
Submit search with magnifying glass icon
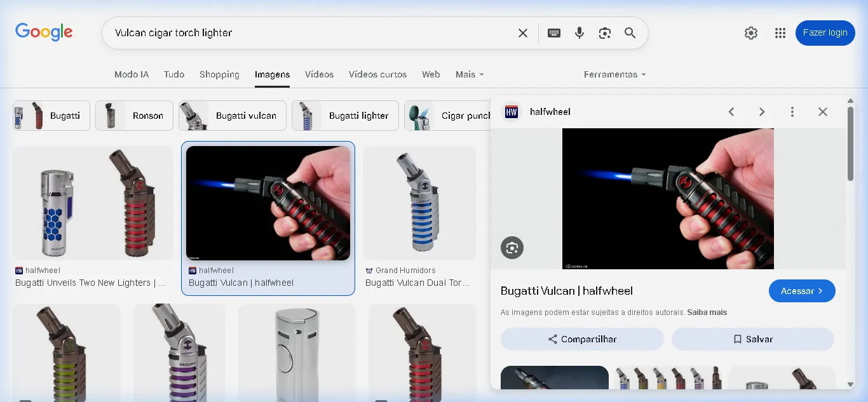630,33
